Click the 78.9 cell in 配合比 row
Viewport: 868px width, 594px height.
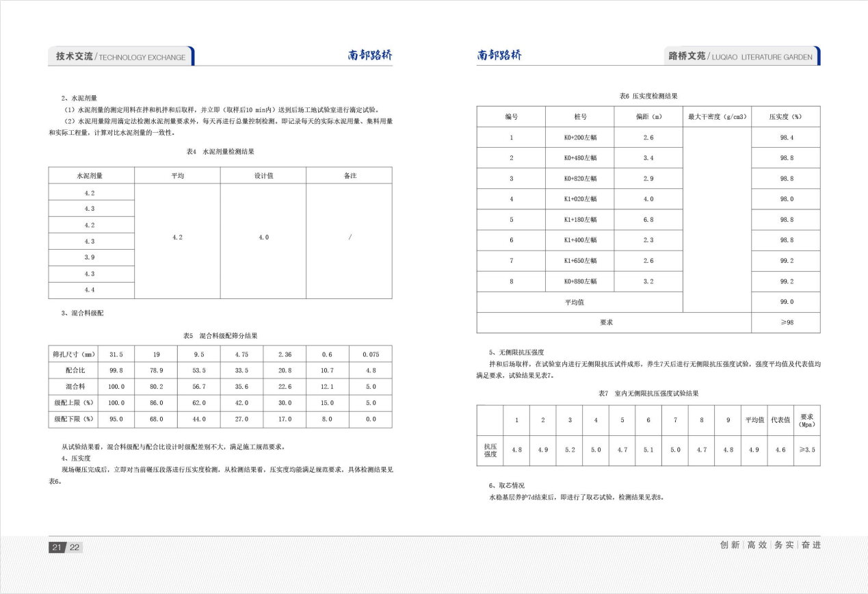(x=156, y=370)
